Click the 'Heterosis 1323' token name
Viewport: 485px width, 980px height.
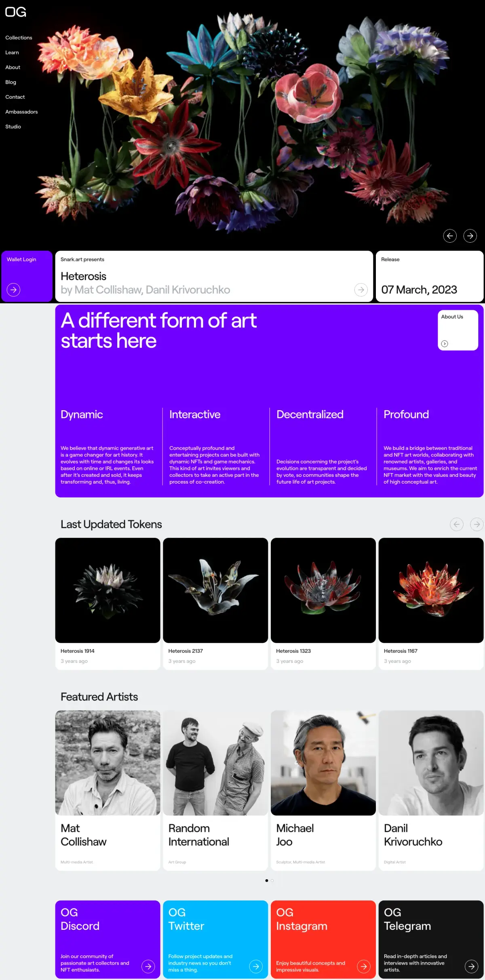293,651
